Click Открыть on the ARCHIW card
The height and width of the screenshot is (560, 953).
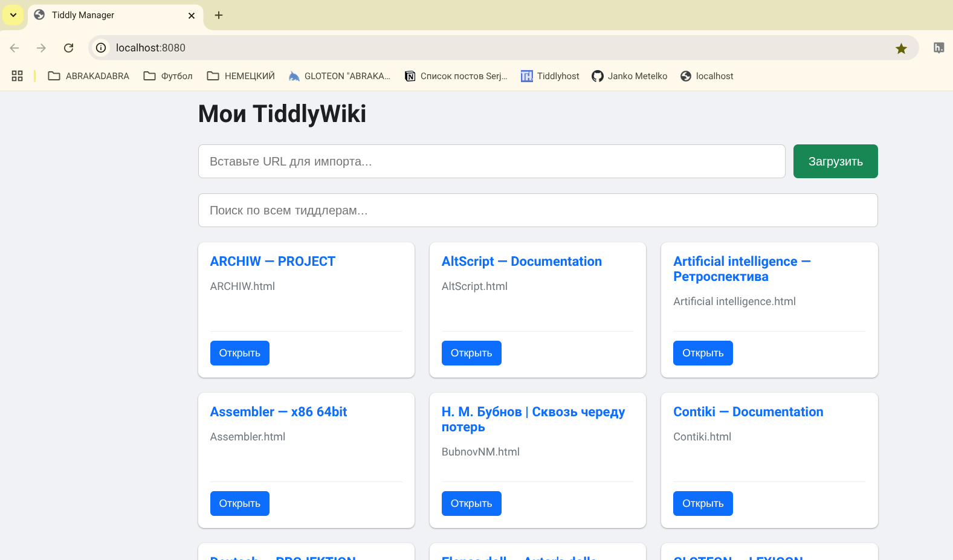click(240, 353)
